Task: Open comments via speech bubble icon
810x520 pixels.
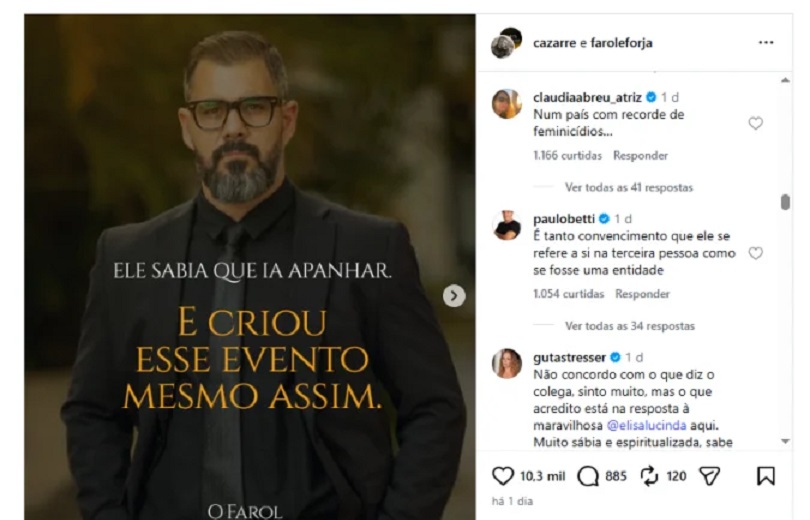Action: coord(587,476)
